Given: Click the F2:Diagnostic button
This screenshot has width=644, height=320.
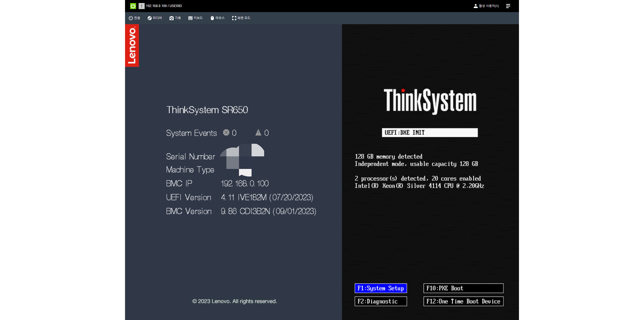Looking at the screenshot, I should coord(381,301).
